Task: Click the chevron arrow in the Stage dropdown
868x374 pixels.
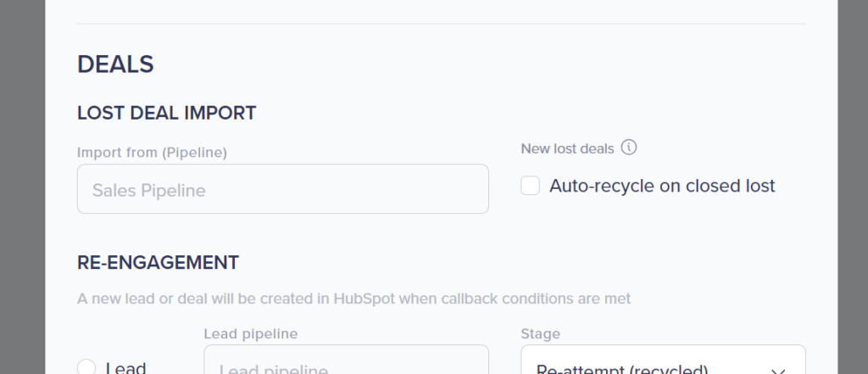Action: click(x=776, y=370)
